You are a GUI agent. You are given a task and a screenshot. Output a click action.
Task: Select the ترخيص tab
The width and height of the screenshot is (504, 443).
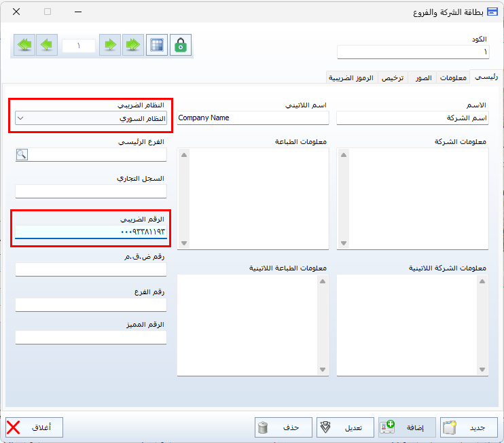click(x=393, y=78)
